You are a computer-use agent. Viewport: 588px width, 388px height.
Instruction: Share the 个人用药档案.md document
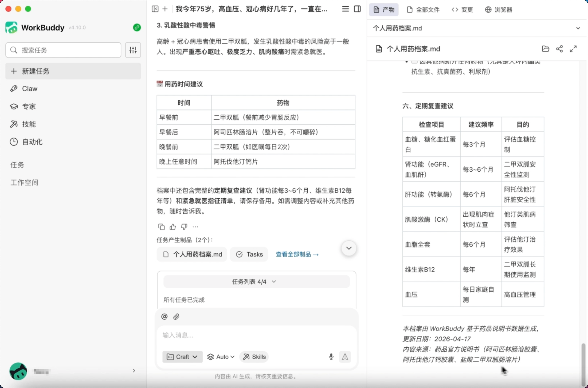(x=559, y=49)
